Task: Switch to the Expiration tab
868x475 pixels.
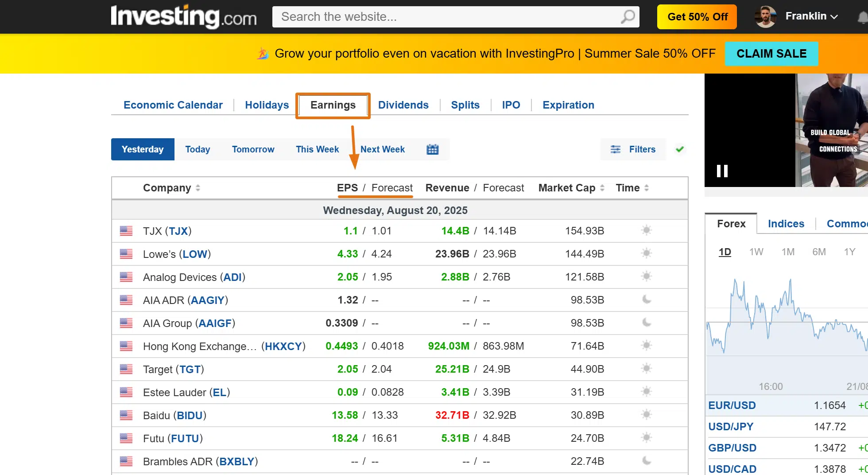Action: coord(568,105)
